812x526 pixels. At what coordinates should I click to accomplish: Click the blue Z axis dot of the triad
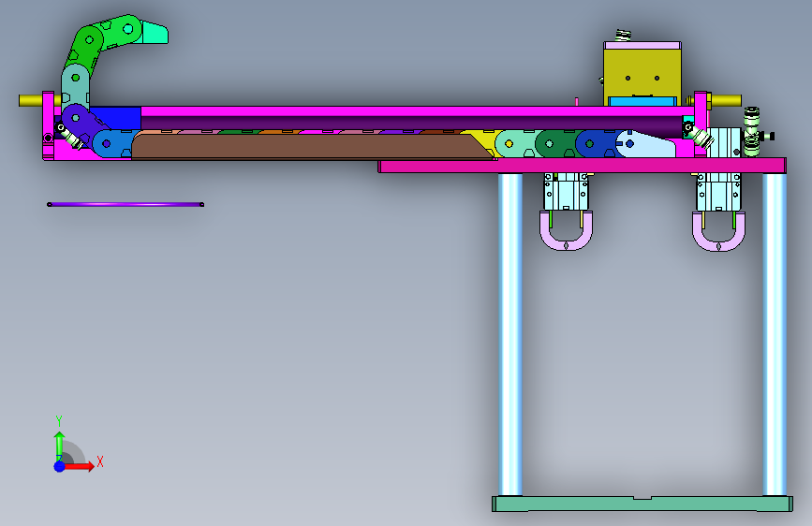[60, 466]
